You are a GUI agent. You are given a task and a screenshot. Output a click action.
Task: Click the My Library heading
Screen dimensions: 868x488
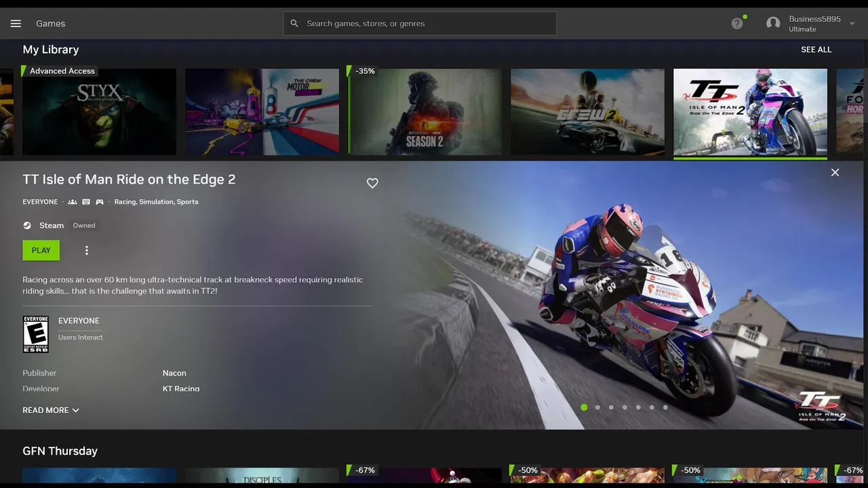(51, 49)
